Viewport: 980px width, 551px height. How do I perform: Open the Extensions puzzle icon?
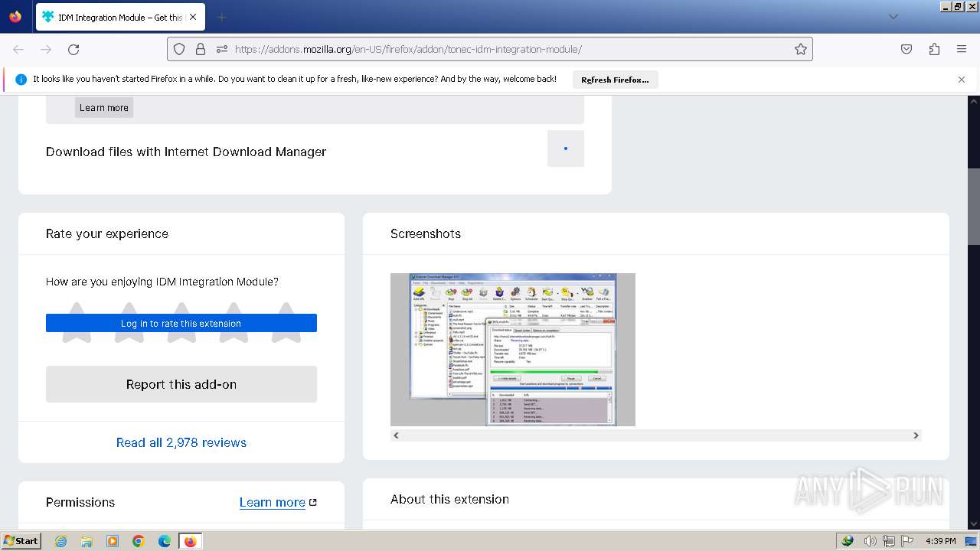pyautogui.click(x=934, y=49)
